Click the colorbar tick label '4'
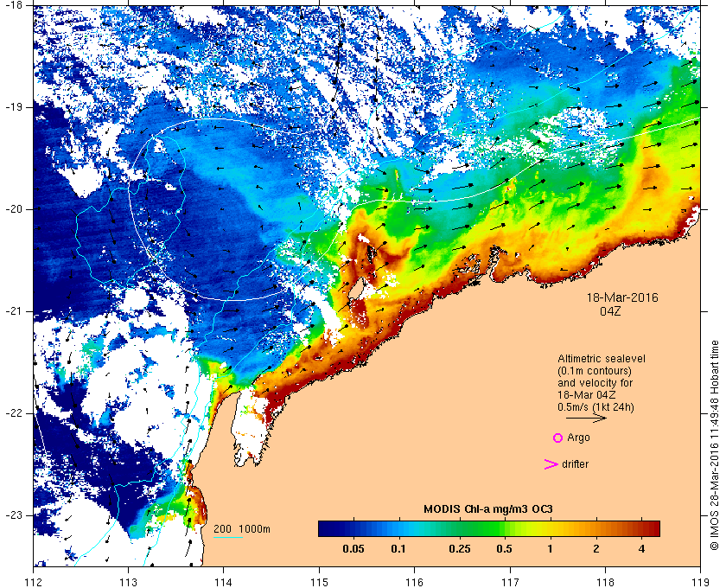The height and width of the screenshot is (588, 726). 641,549
